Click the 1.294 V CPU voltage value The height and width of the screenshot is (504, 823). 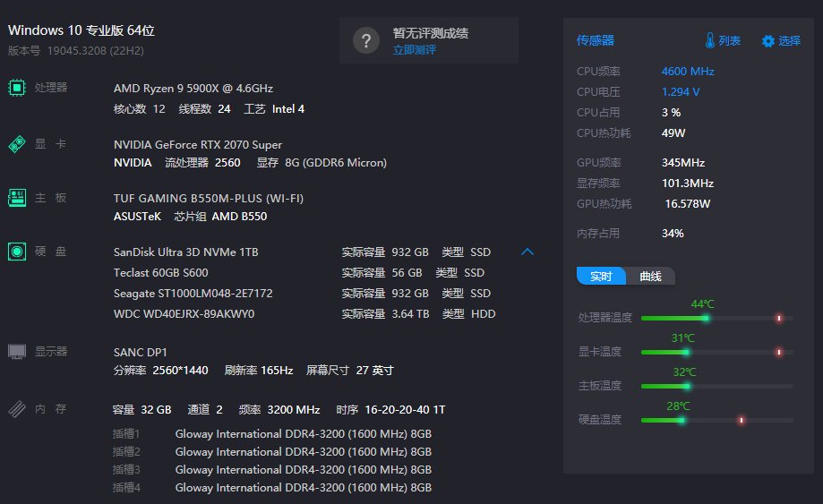(681, 92)
